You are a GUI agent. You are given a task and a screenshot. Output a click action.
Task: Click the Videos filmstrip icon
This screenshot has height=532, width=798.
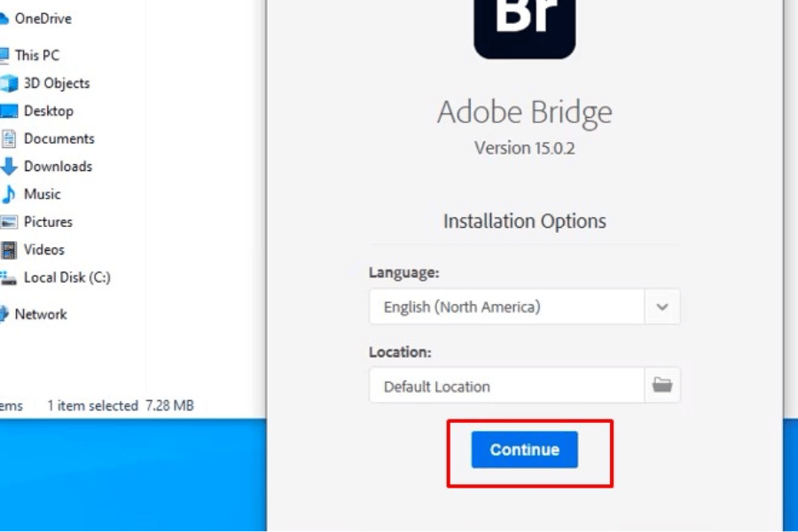[9, 250]
